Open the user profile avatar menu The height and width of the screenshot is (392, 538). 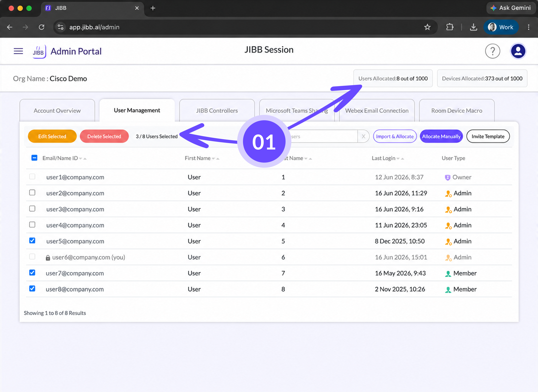518,51
